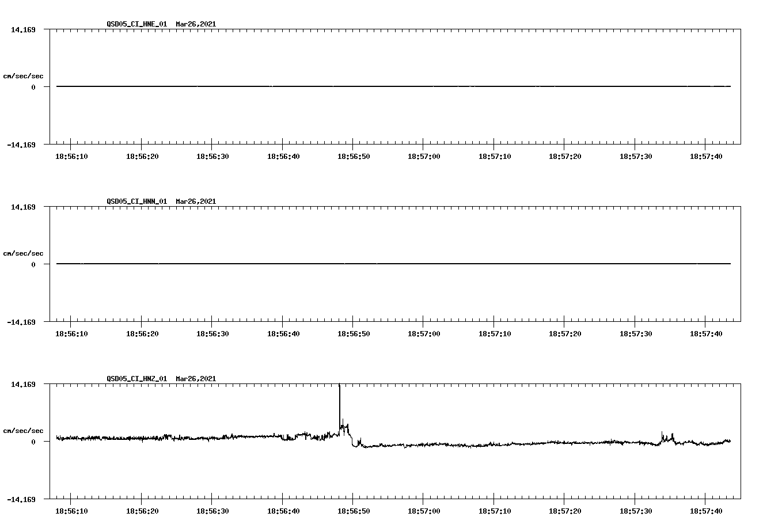Click the 14.169 upper amplitude label on HNE plot

click(23, 29)
